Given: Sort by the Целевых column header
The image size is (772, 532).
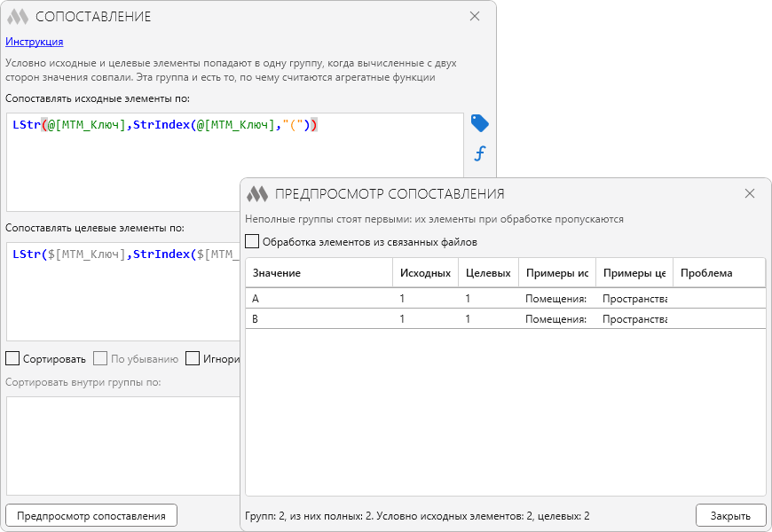Looking at the screenshot, I should [488, 273].
